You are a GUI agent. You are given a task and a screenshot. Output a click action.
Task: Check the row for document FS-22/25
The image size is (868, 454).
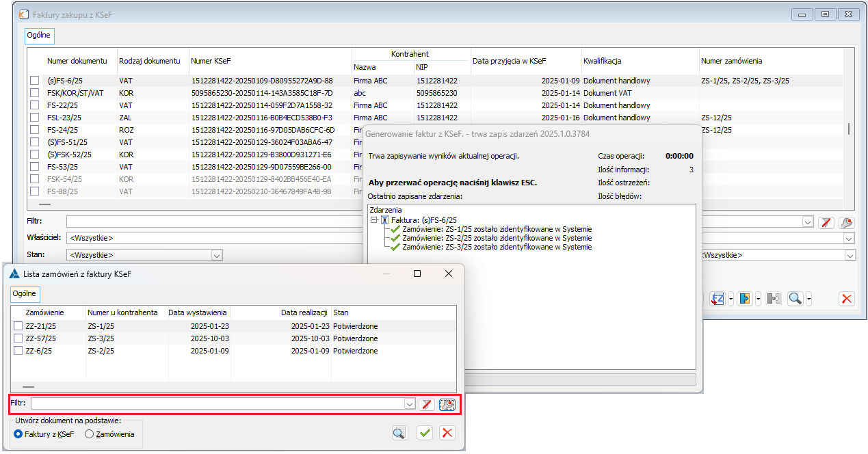pos(34,105)
